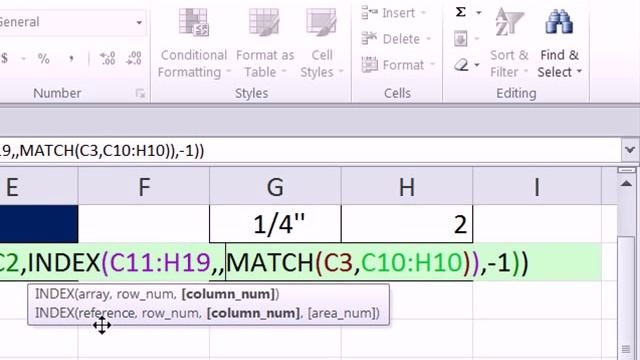Select column H header
Screen dimensions: 640x360
click(x=407, y=187)
